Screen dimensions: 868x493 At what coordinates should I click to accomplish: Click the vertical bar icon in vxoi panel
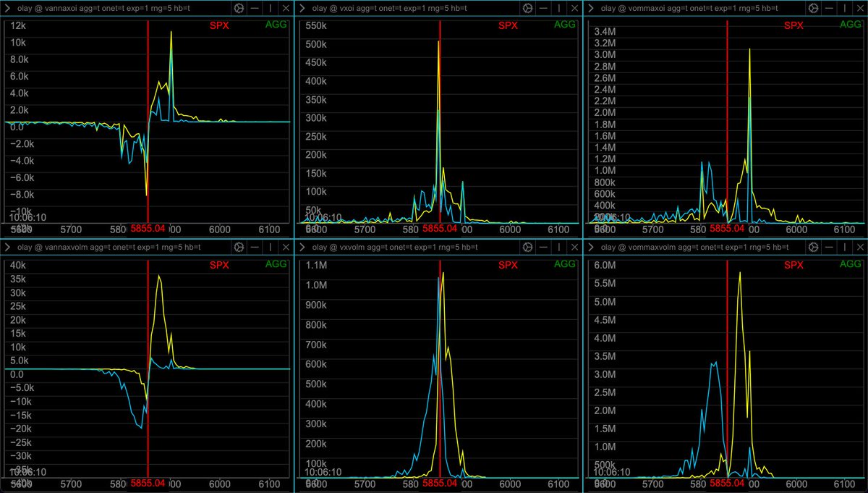(x=559, y=8)
